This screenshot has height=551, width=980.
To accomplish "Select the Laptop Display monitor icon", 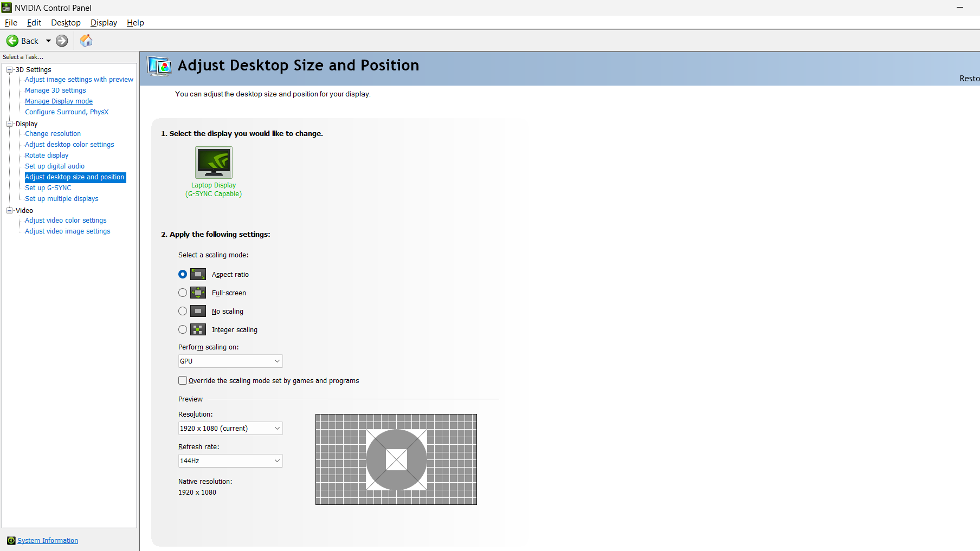I will pyautogui.click(x=214, y=163).
